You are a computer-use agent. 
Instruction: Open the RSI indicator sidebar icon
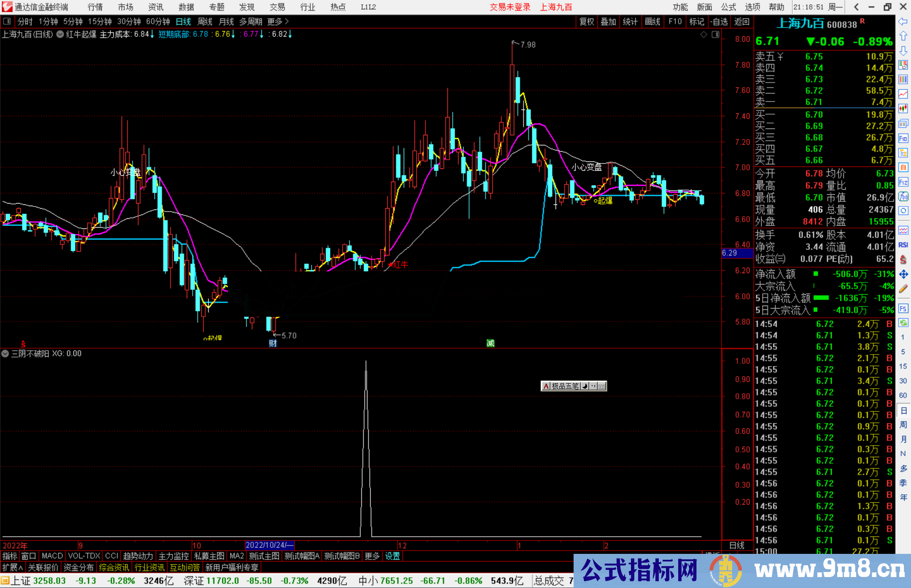[903, 245]
